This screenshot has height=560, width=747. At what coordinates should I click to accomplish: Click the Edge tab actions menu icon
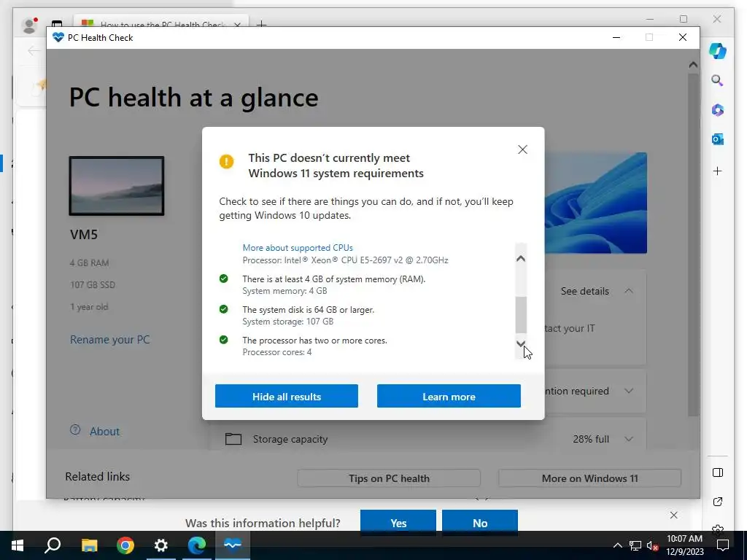pos(57,24)
